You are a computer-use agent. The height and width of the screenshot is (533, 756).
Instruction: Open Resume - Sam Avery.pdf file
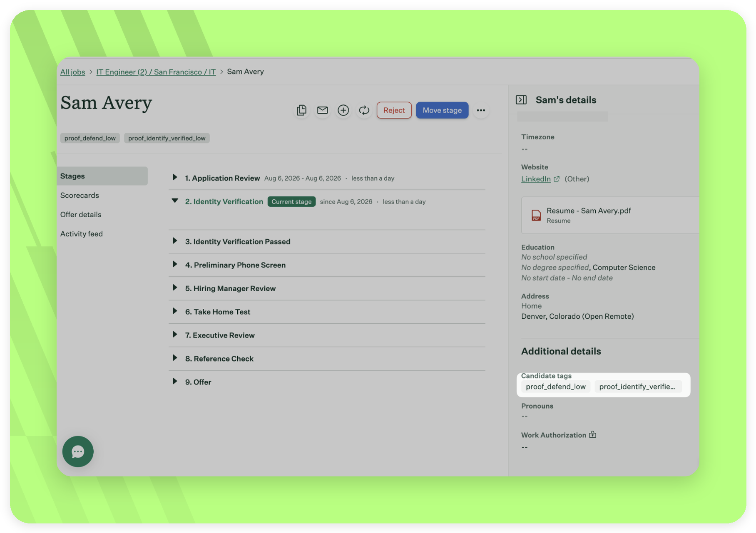(589, 211)
